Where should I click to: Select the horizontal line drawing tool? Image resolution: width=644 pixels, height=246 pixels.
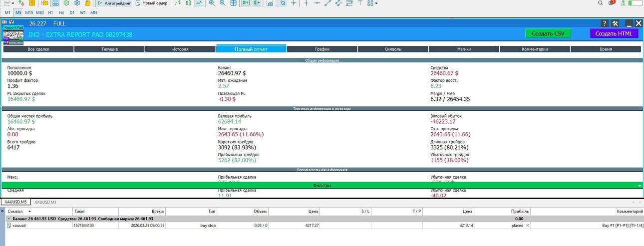317,3
